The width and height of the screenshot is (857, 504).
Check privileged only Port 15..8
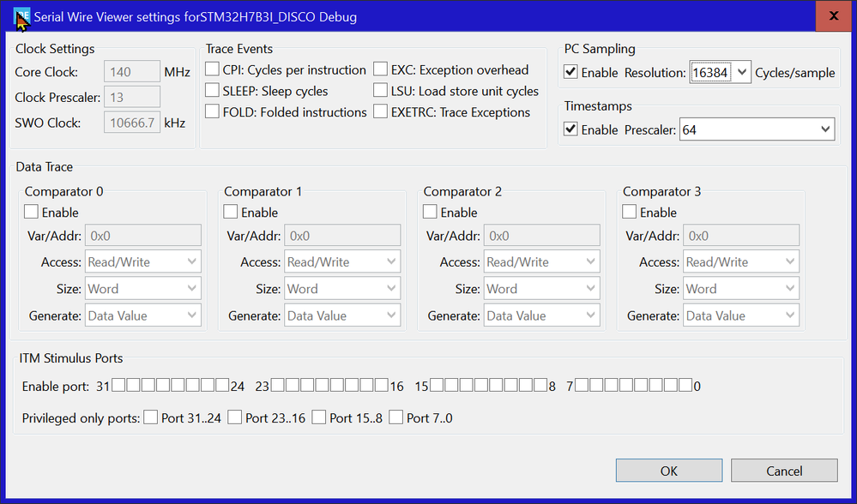tap(319, 417)
